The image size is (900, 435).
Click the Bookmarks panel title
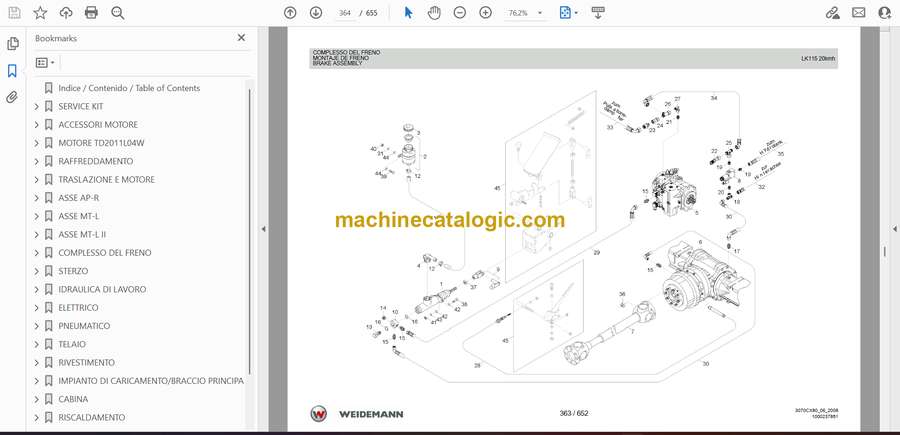[56, 38]
